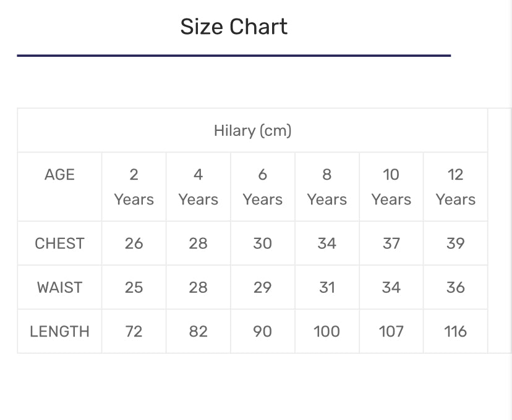Image resolution: width=512 pixels, height=420 pixels.
Task: Select the 2 Years column header
Action: (134, 187)
